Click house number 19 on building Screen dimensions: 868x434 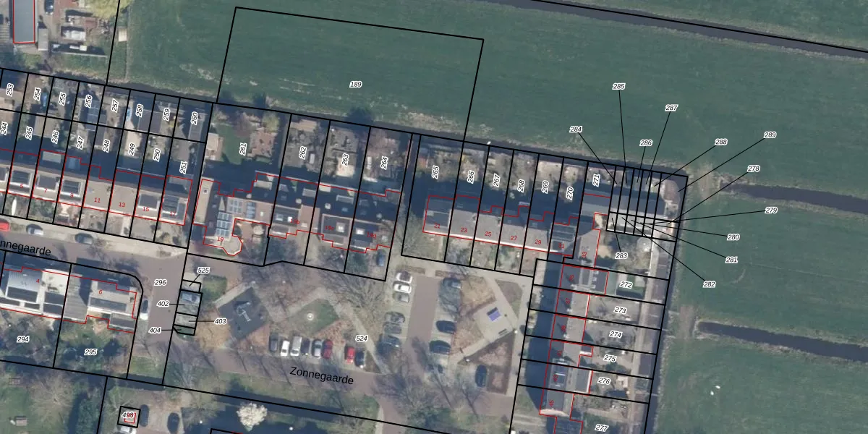(221, 239)
